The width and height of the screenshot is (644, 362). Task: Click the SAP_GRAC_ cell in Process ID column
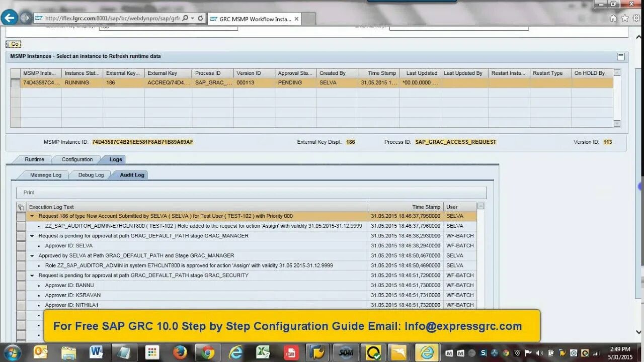[213, 82]
